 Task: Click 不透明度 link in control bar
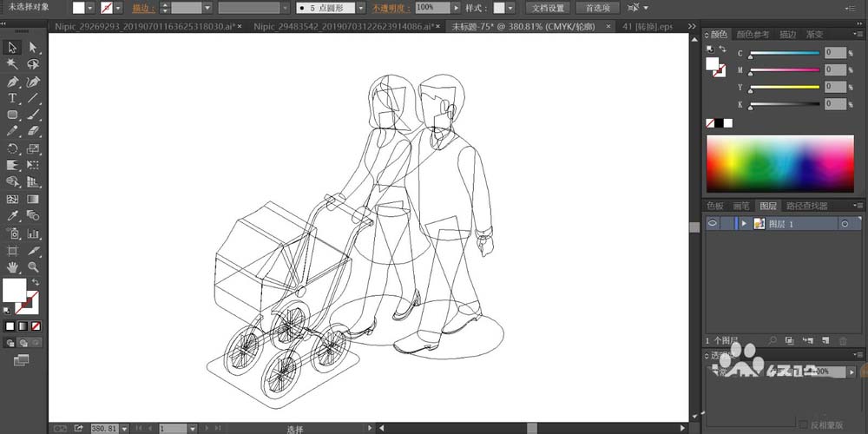(391, 9)
